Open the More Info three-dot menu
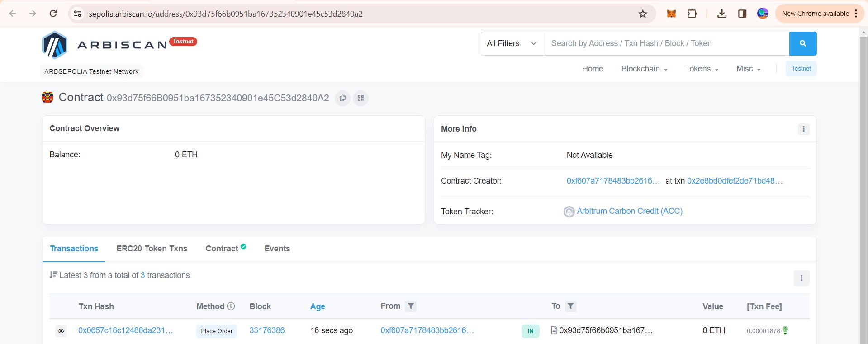868x344 pixels. point(803,129)
